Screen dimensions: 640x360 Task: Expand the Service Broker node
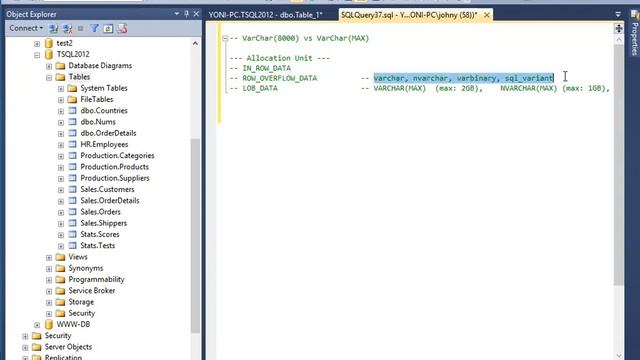tap(49, 291)
